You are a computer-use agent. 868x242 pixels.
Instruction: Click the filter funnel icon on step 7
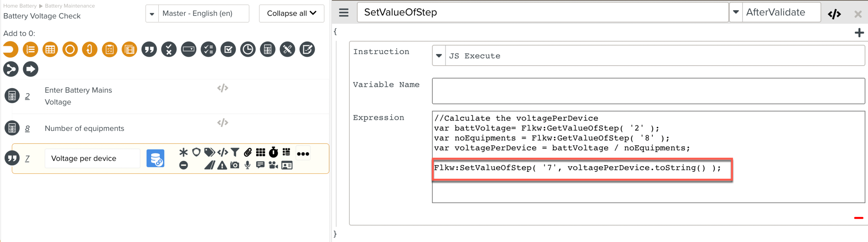tap(235, 152)
